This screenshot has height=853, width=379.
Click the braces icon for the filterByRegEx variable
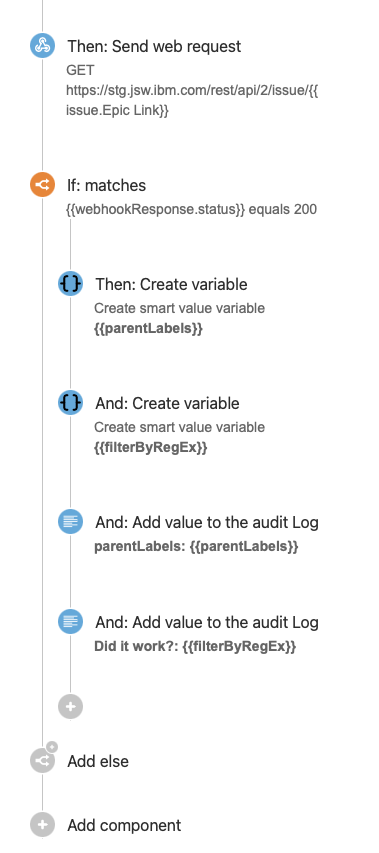click(x=71, y=403)
